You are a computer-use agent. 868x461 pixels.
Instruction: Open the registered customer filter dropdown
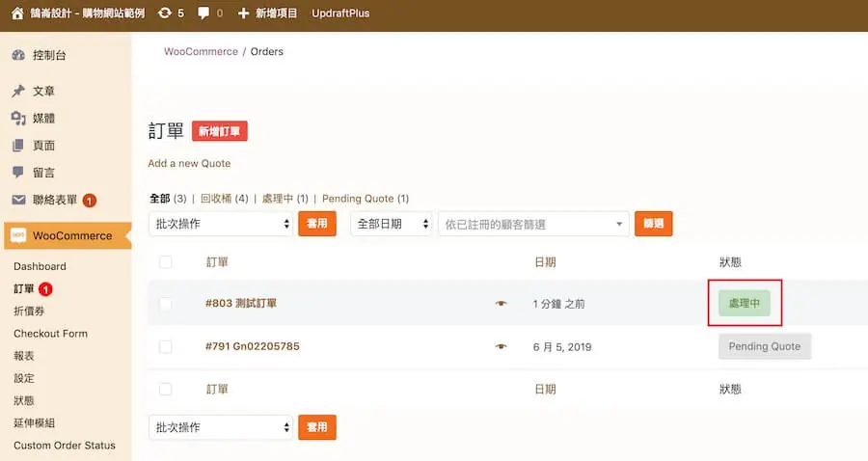[533, 224]
